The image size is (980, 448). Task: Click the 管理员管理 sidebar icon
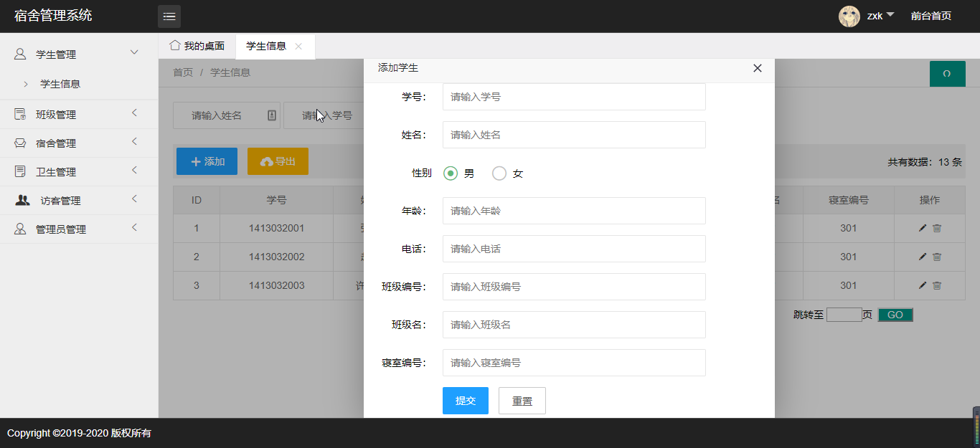pos(21,229)
